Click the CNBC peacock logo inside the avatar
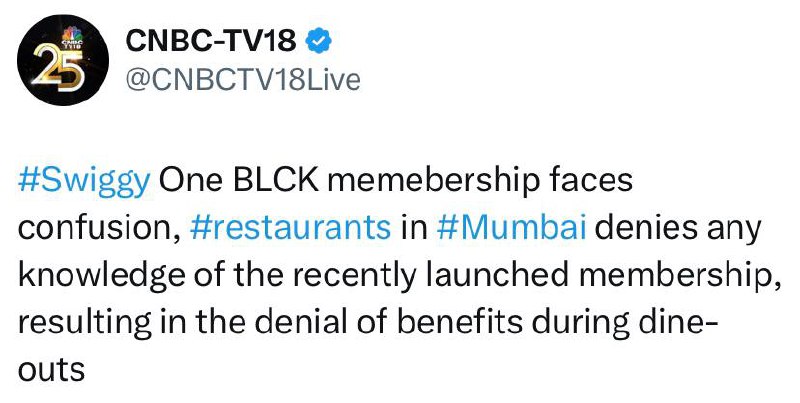This screenshot has width=800, height=403. (72, 37)
